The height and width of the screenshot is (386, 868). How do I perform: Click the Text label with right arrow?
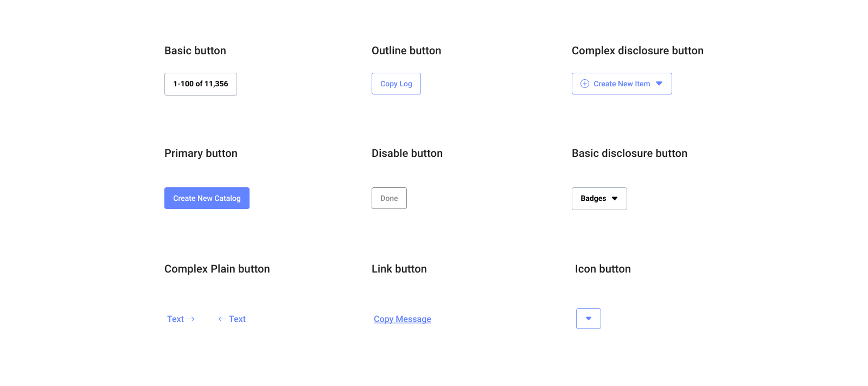tap(175, 319)
